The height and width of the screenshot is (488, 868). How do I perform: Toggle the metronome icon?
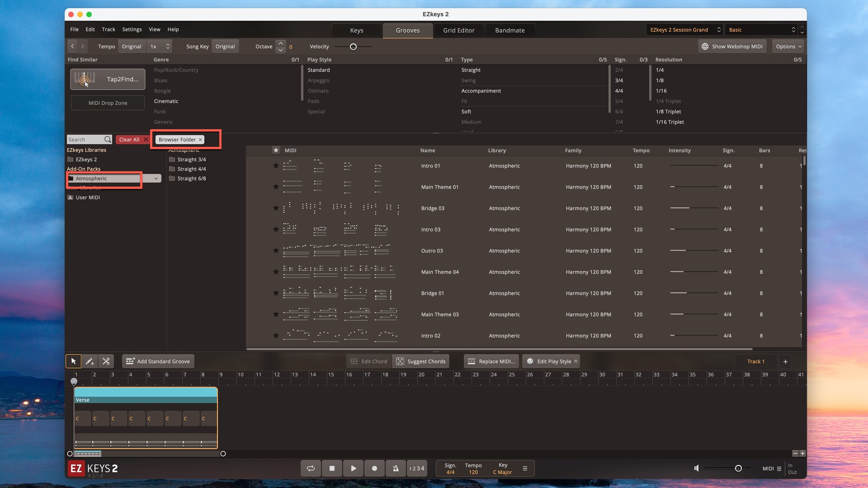coord(396,469)
